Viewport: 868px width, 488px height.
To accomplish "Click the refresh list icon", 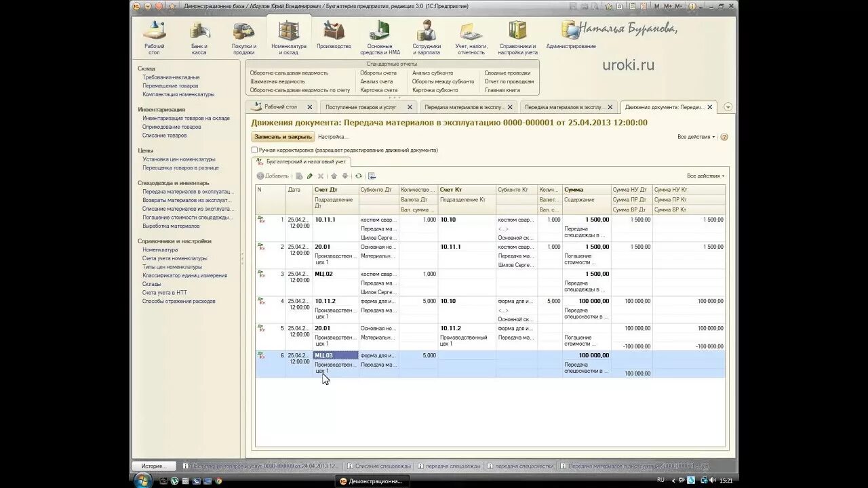I will (359, 176).
